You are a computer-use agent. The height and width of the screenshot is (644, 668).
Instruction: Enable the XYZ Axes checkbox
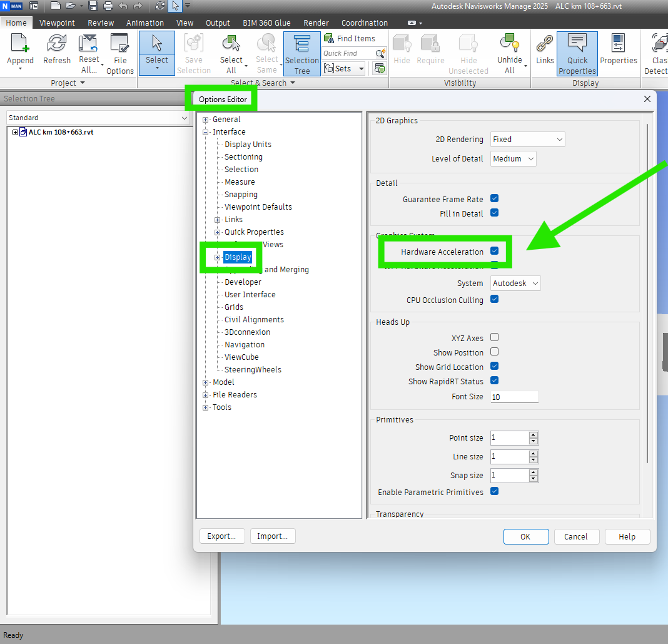point(494,337)
